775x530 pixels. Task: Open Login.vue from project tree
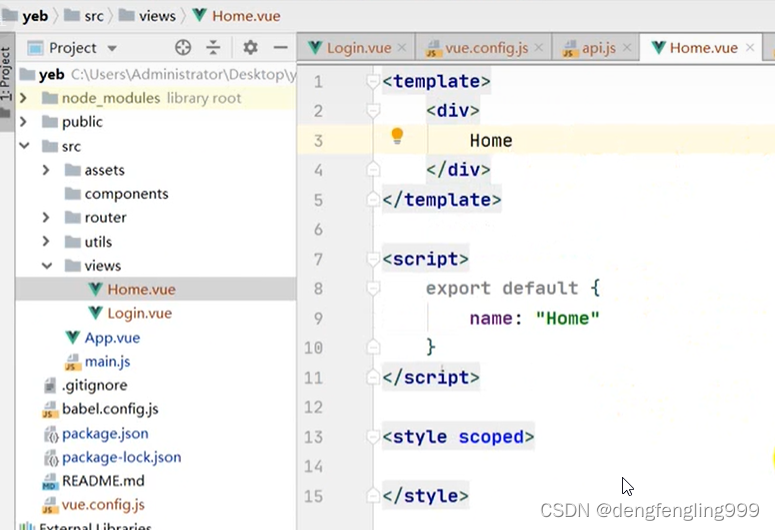coord(139,313)
